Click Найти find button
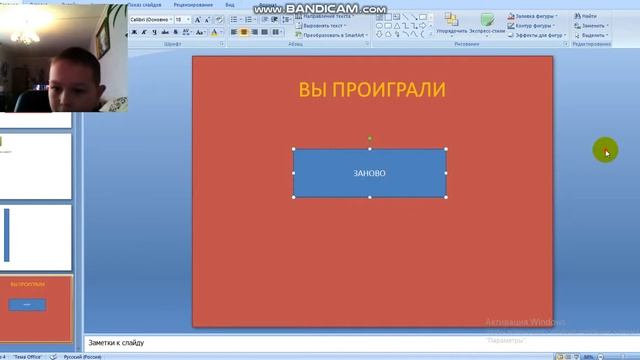Screen dimensions: 640x360 pos(585,16)
